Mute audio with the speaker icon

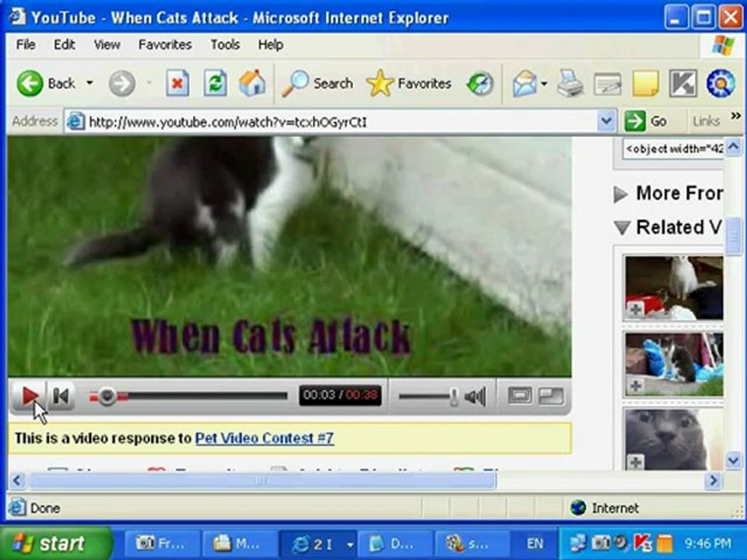point(475,397)
